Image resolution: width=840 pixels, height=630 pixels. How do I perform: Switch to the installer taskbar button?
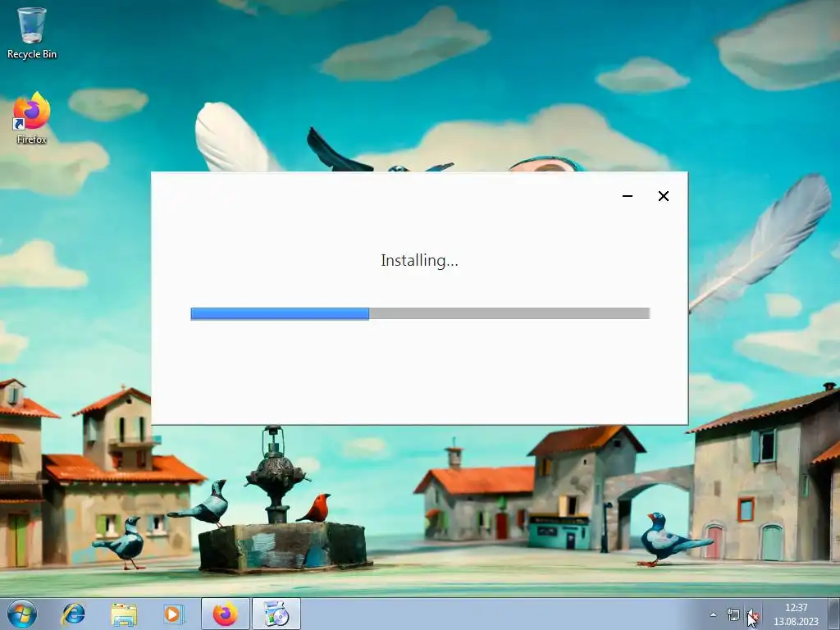pos(276,614)
